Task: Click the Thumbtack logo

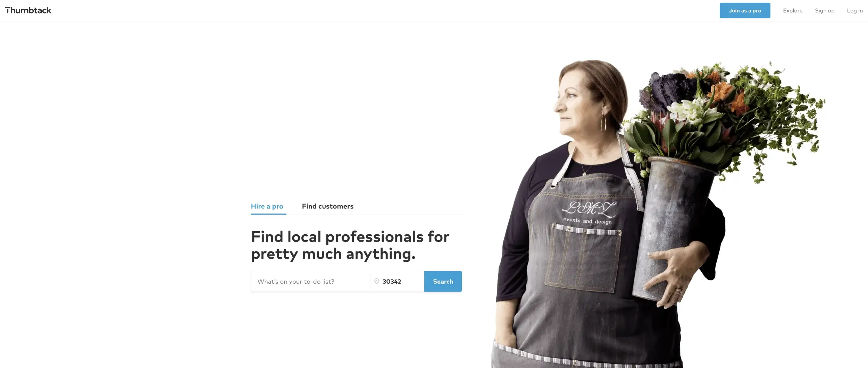Action: (x=28, y=10)
